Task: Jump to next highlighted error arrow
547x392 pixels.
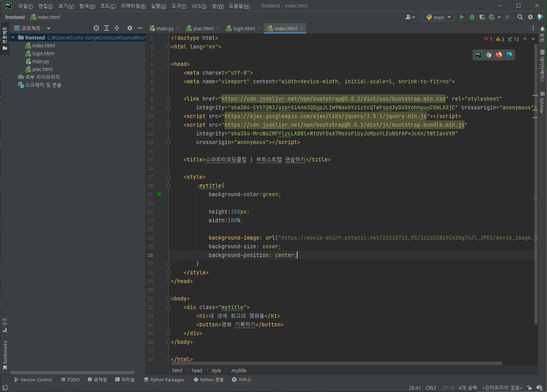Action: point(533,39)
